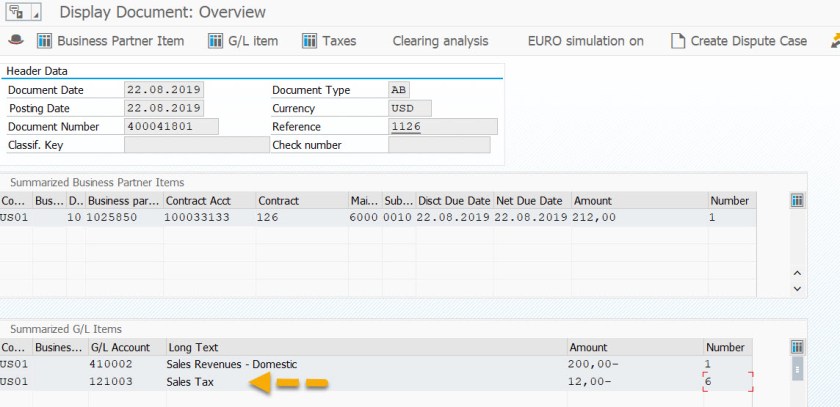Open G/L Items table settings icon
This screenshot has height=407, width=840.
click(x=797, y=347)
